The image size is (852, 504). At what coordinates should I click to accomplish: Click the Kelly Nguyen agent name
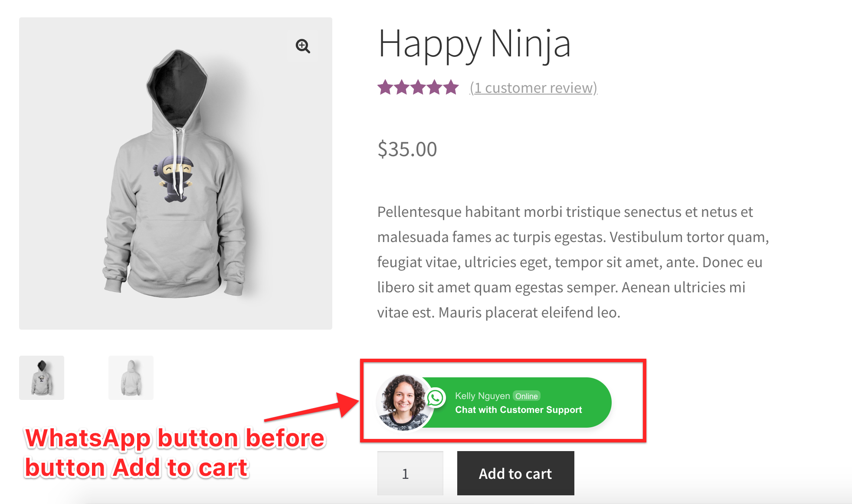(x=482, y=396)
